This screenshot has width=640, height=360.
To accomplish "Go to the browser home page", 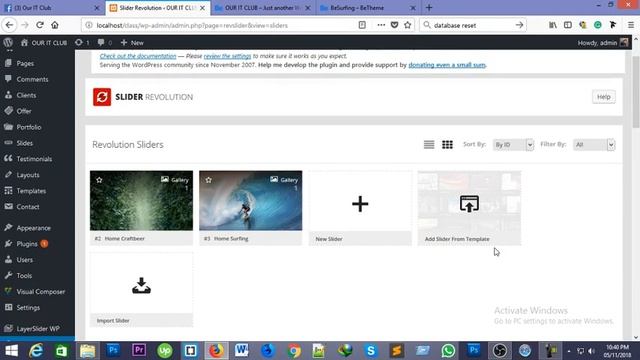I will click(55, 25).
